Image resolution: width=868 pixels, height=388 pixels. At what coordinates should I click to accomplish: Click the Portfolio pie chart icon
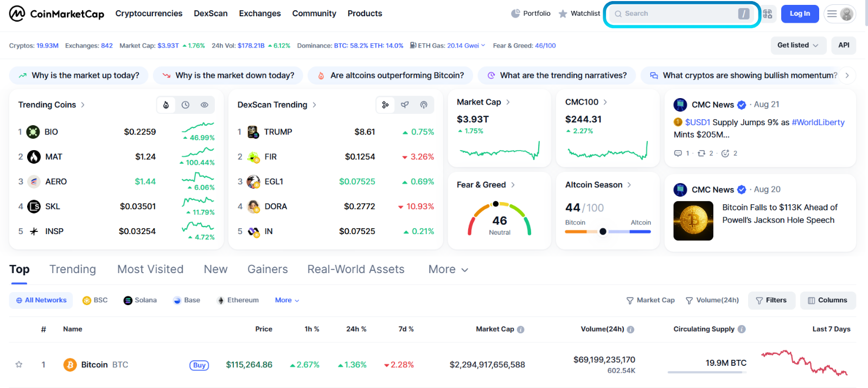[x=515, y=14]
